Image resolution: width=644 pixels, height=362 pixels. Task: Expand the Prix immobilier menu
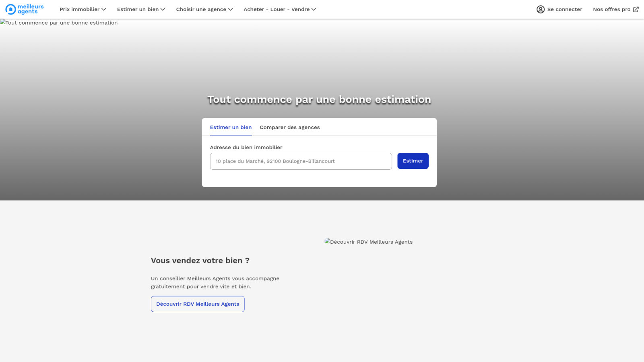(x=83, y=9)
